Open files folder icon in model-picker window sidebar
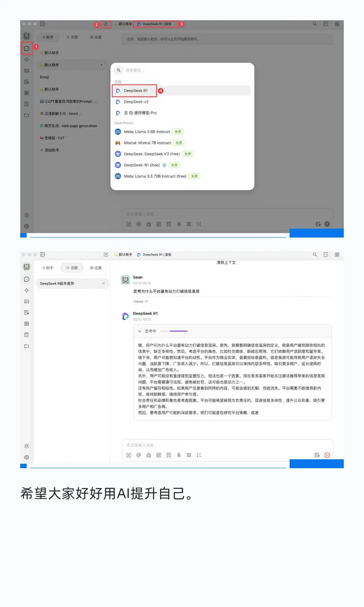 [26, 115]
